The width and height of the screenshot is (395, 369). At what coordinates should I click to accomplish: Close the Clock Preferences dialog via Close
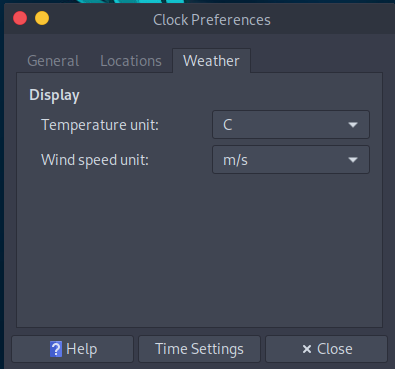(x=326, y=349)
